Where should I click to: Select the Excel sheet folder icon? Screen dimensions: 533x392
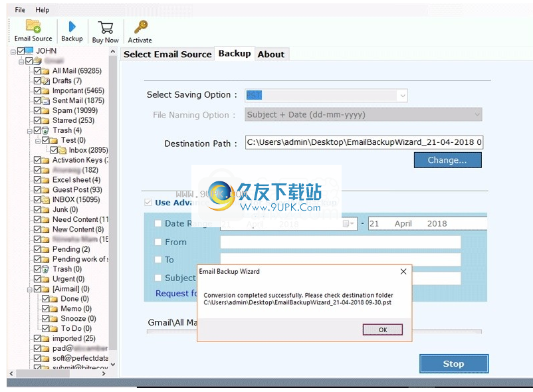[x=45, y=180]
